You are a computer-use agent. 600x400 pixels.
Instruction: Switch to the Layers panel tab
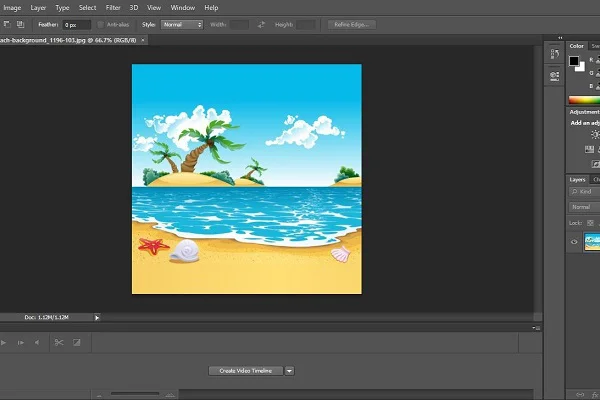577,180
